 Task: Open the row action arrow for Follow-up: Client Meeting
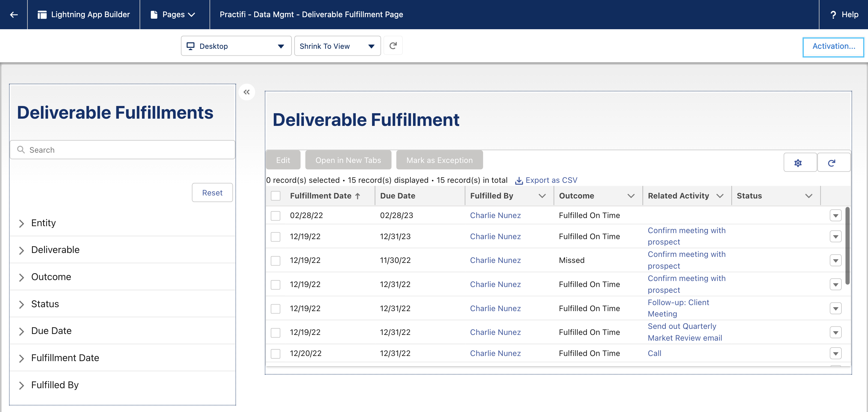836,309
